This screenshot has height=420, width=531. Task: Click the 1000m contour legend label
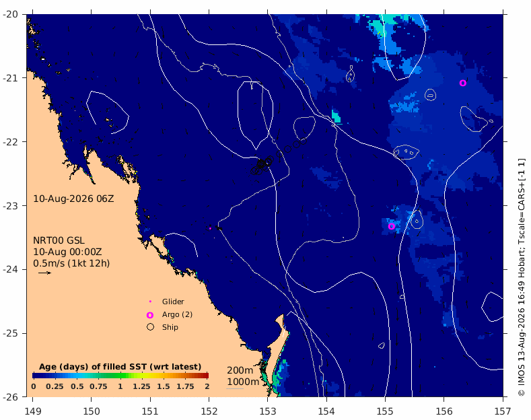pos(243,382)
